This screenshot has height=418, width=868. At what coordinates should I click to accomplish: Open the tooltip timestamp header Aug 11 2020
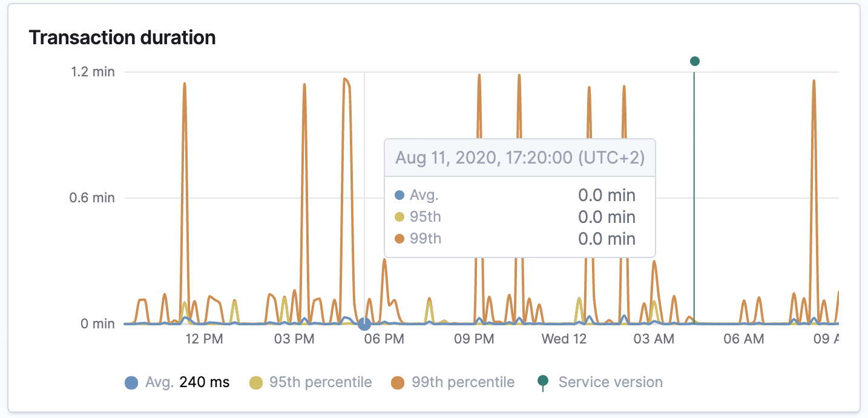click(x=519, y=156)
